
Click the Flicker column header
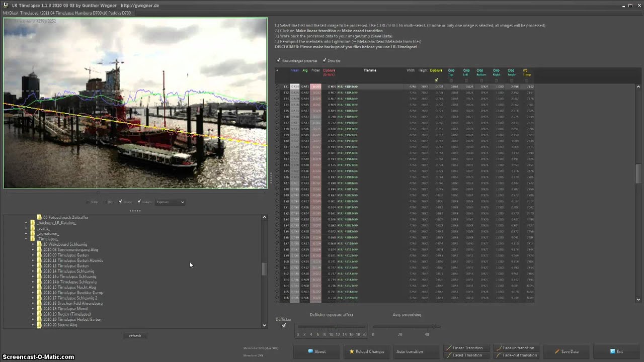[x=315, y=70]
